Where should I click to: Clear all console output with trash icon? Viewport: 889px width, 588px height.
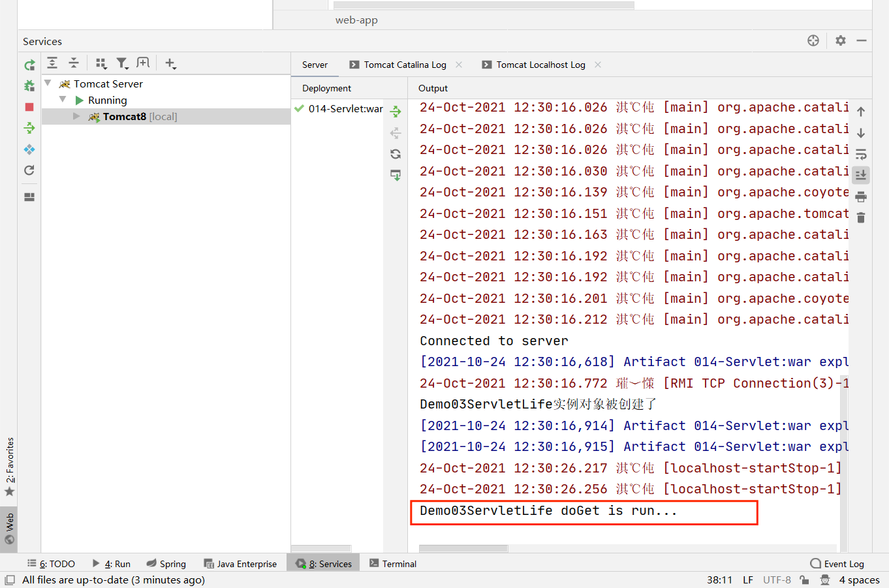(861, 217)
